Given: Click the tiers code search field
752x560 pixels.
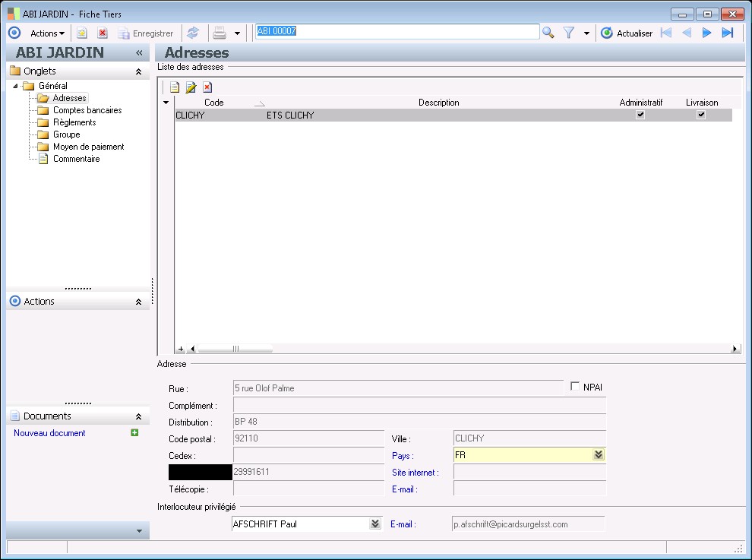Looking at the screenshot, I should coord(397,32).
